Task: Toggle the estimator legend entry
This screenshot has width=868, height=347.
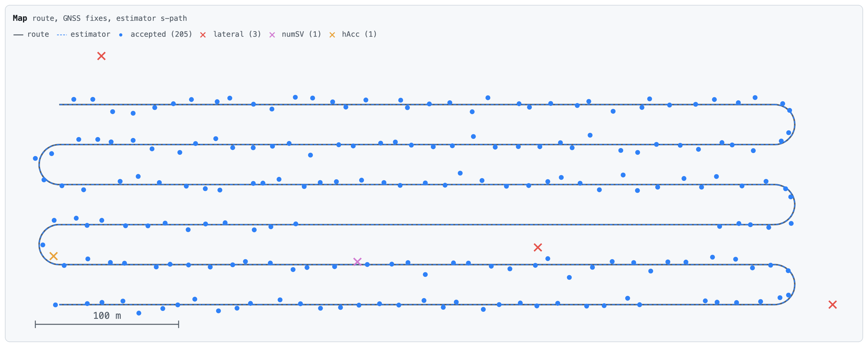Action: [x=84, y=34]
